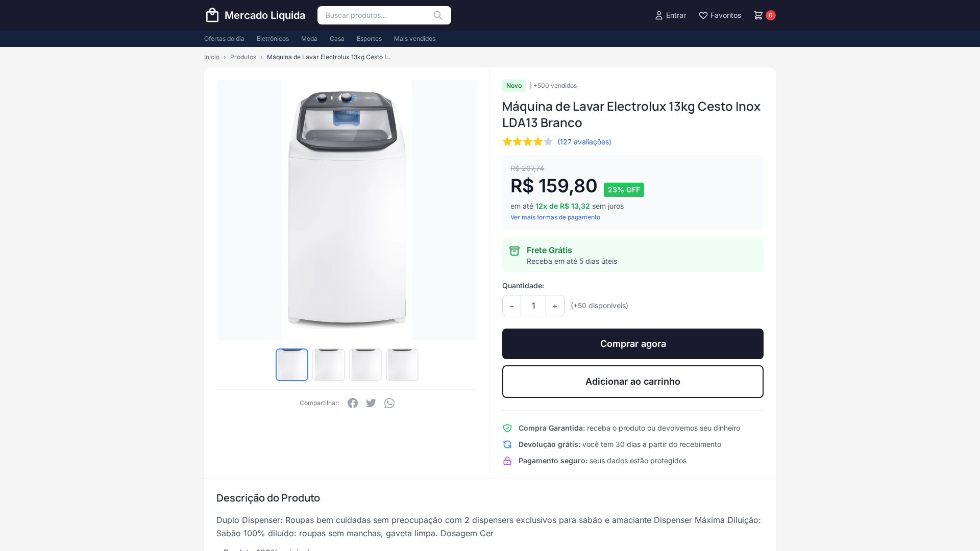The width and height of the screenshot is (980, 551).
Task: Increase quantity with plus button
Action: (x=555, y=306)
